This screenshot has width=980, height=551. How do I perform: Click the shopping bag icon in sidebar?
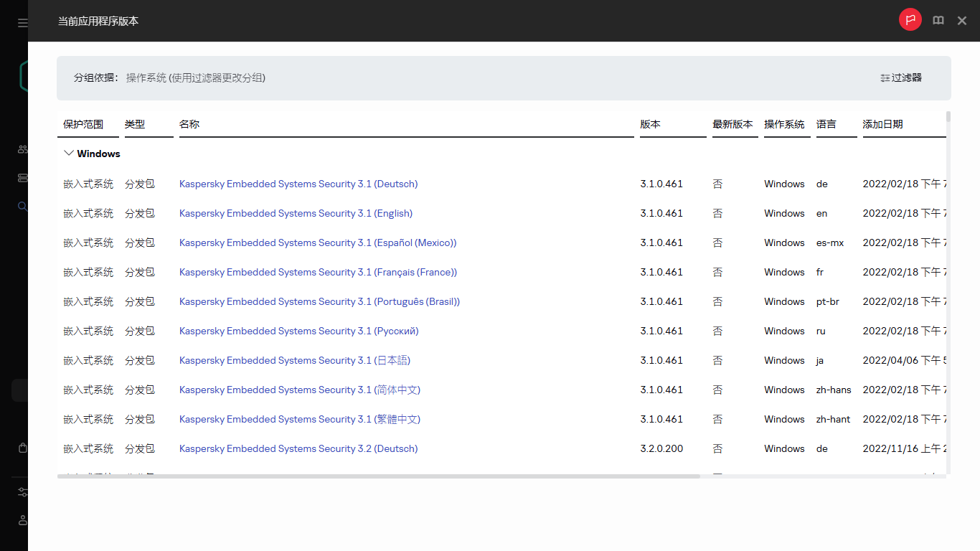[22, 448]
